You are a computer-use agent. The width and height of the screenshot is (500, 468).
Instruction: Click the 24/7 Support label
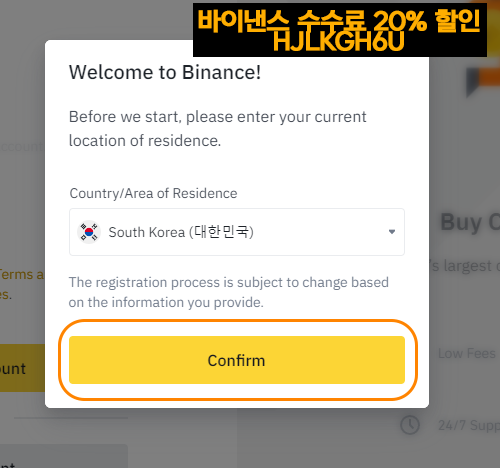(x=469, y=425)
